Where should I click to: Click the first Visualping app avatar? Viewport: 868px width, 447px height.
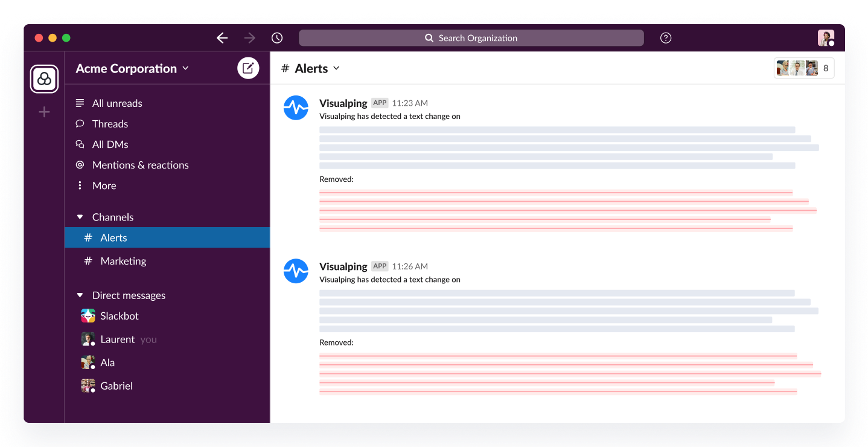coord(296,108)
